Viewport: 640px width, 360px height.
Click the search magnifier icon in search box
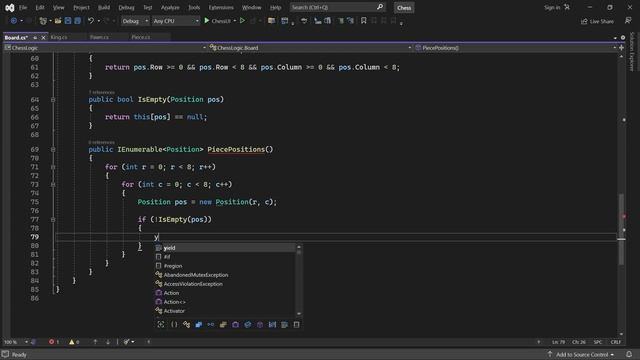coord(380,7)
